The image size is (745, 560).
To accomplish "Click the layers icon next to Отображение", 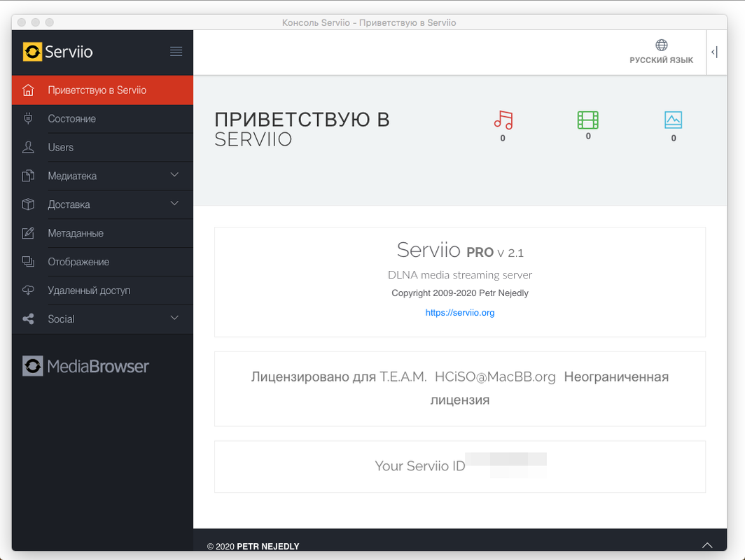I will 28,262.
